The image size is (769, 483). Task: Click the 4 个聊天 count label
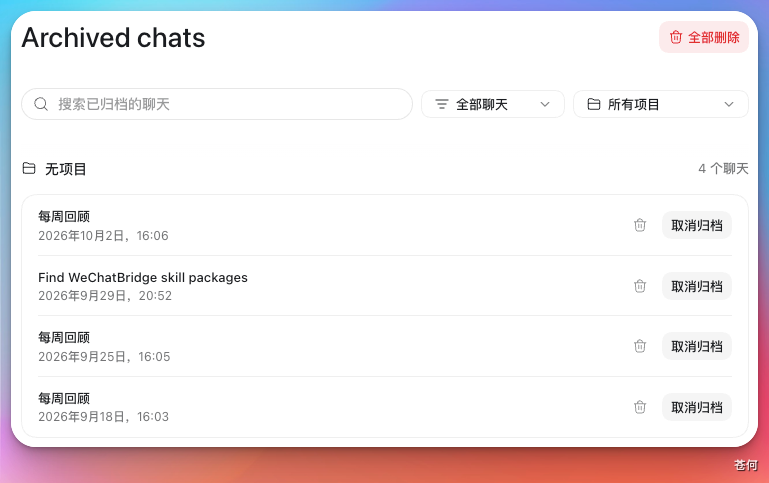723,169
